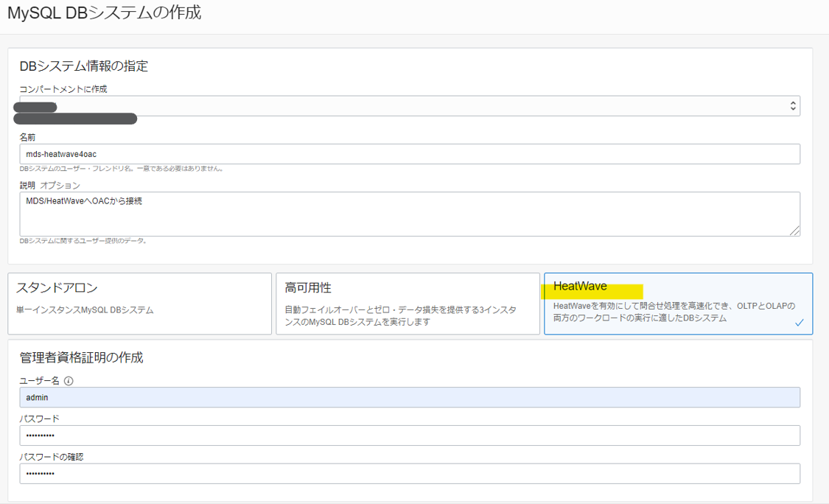Viewport: 829px width, 504px height.
Task: Click the info icon next to ユーザー名
Action: (69, 381)
